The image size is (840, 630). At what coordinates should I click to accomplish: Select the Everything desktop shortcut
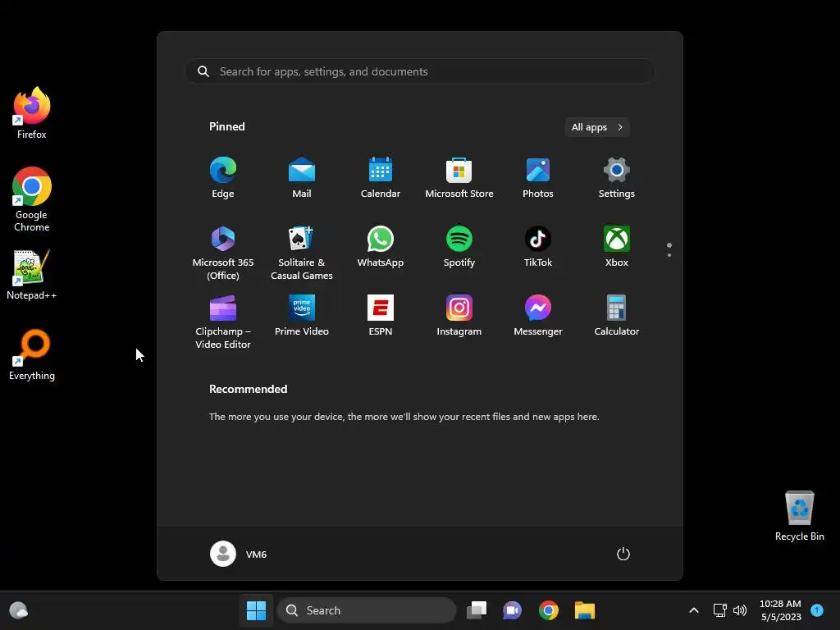(x=32, y=354)
